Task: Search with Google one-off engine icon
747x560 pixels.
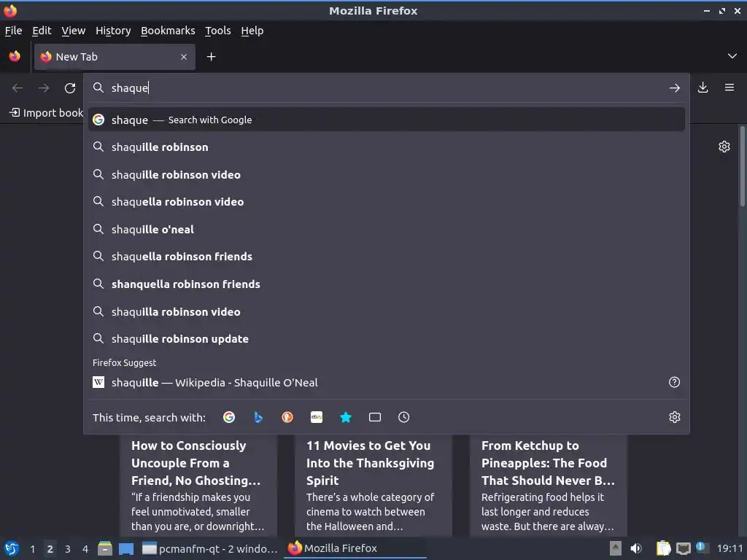Action: (229, 417)
